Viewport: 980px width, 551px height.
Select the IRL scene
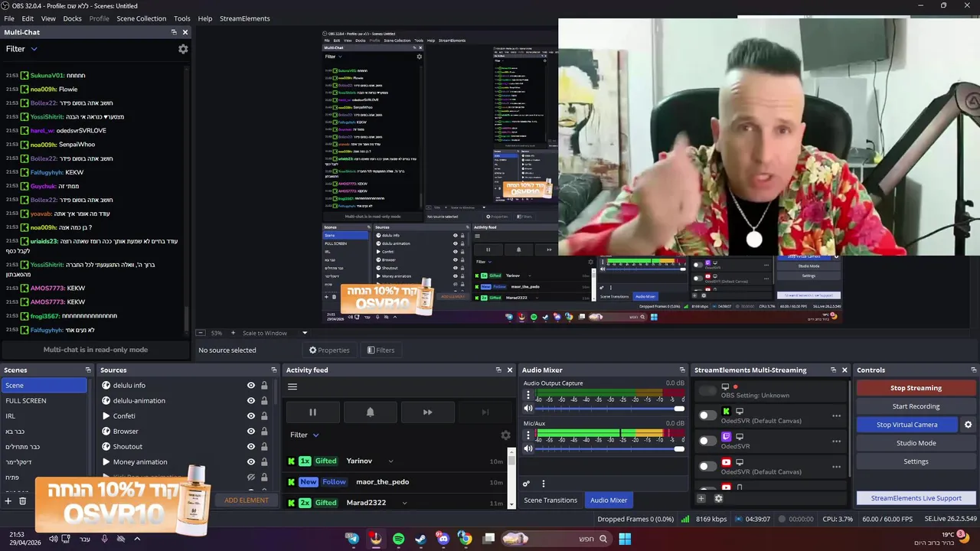44,416
